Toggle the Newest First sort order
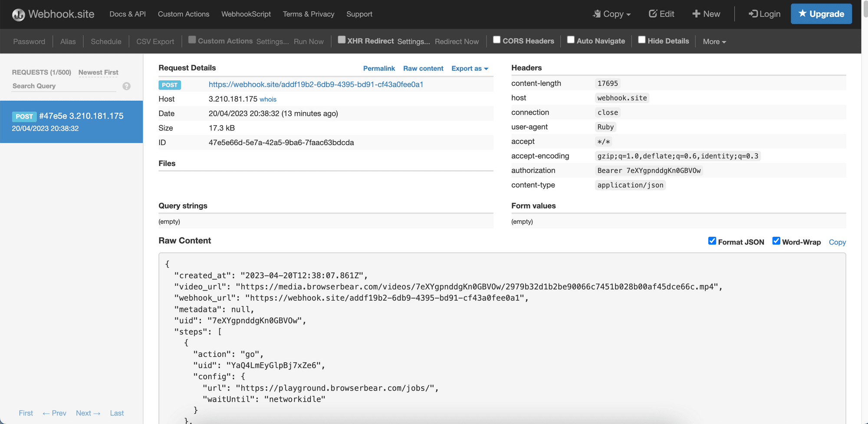The image size is (868, 424). (98, 72)
